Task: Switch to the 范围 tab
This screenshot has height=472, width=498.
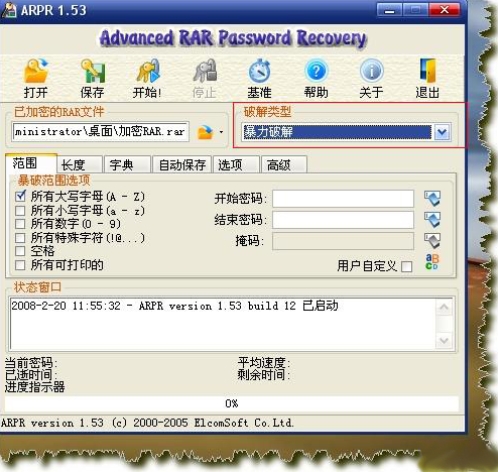Action: pyautogui.click(x=31, y=163)
